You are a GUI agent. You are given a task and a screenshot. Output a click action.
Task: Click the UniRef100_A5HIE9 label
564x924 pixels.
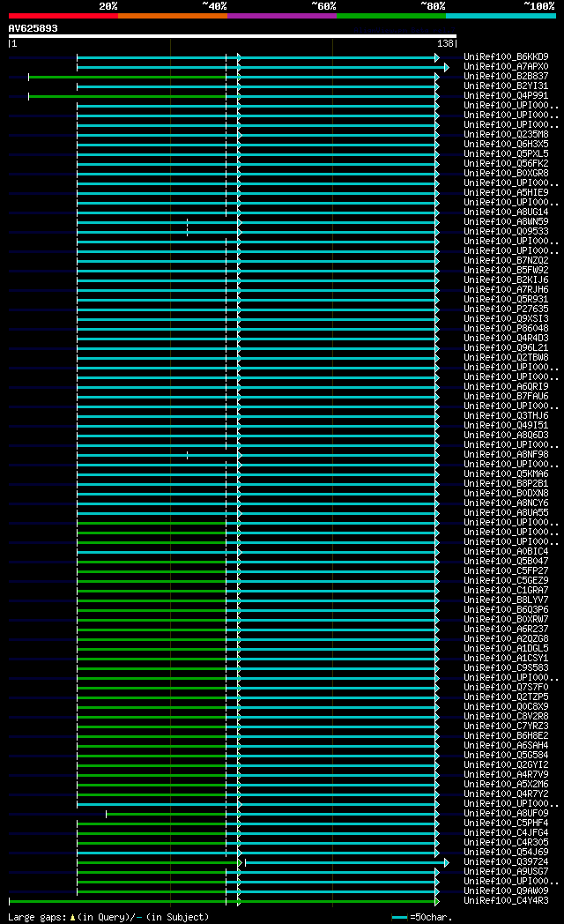point(506,193)
